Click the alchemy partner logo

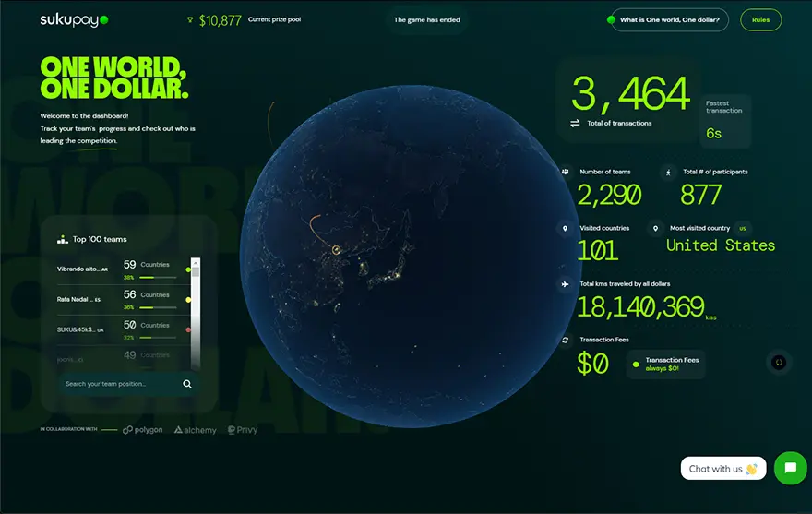tap(196, 430)
